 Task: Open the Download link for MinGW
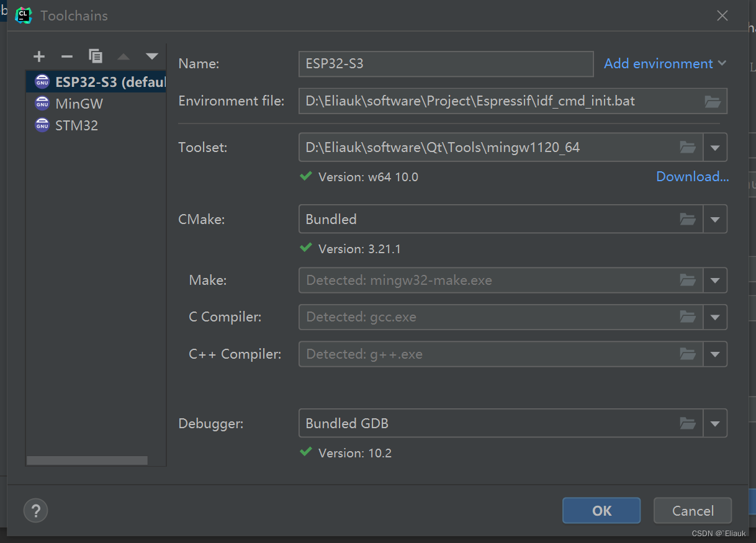point(691,176)
